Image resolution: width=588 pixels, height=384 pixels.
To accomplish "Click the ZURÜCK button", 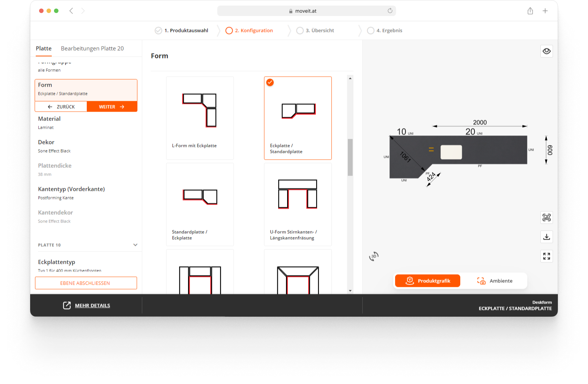I will pos(61,107).
